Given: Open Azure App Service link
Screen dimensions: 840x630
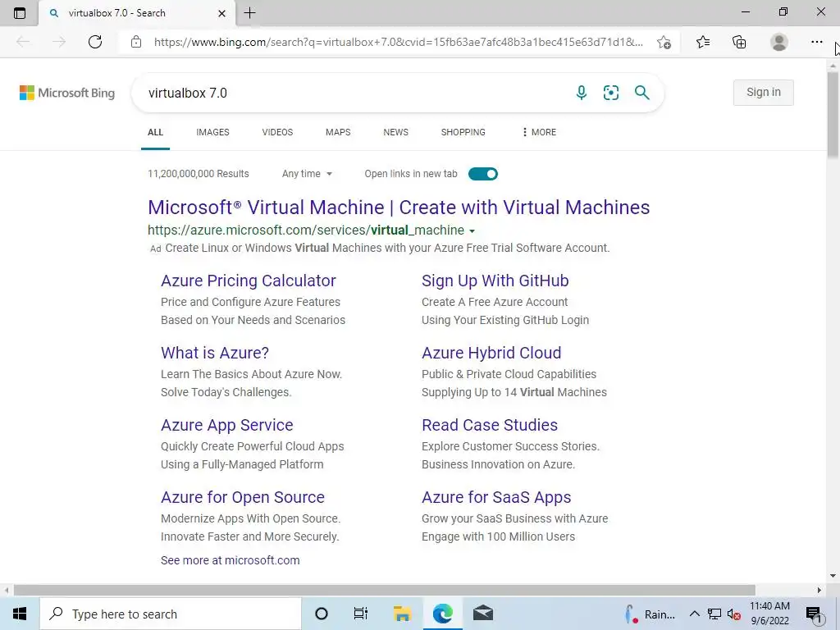Looking at the screenshot, I should [227, 425].
